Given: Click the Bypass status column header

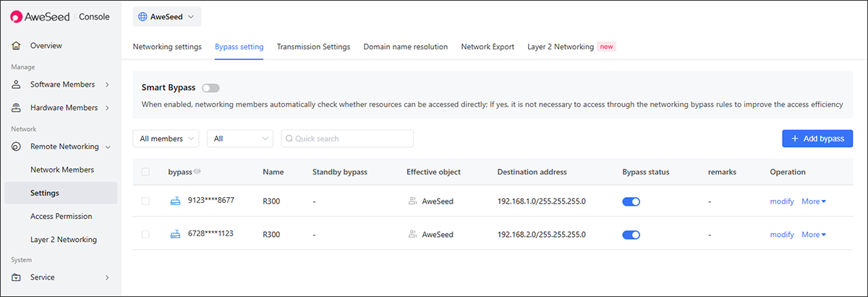Looking at the screenshot, I should [x=645, y=172].
